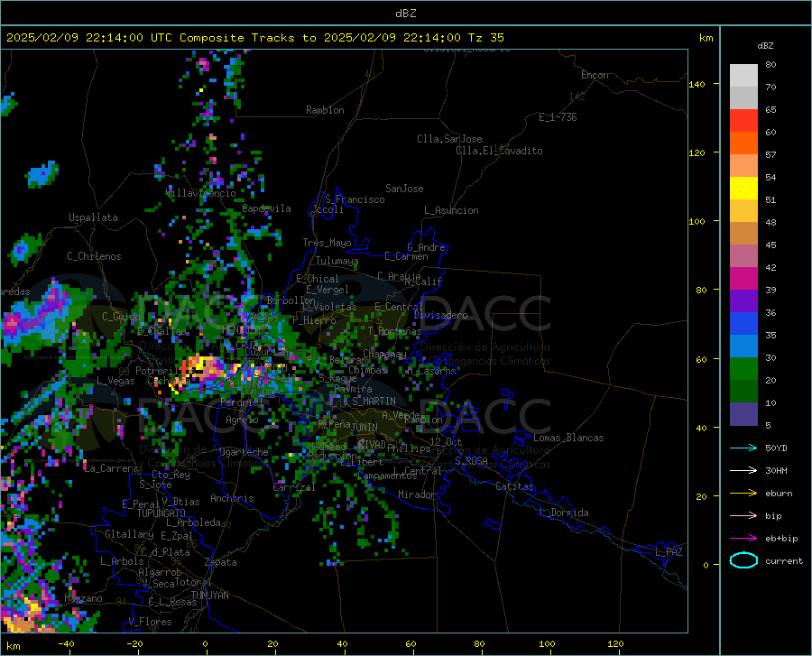Click the TUNUYAN place label
Screen dimensions: 812x656
point(209,596)
